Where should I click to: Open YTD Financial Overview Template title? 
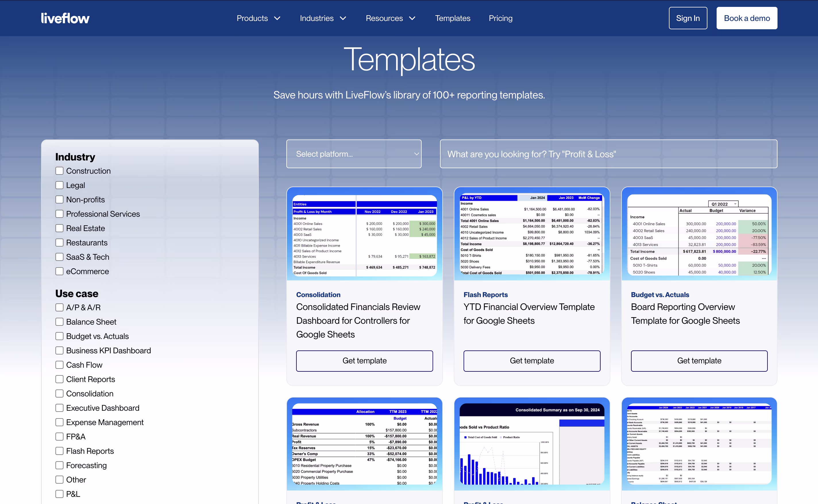[x=529, y=314]
